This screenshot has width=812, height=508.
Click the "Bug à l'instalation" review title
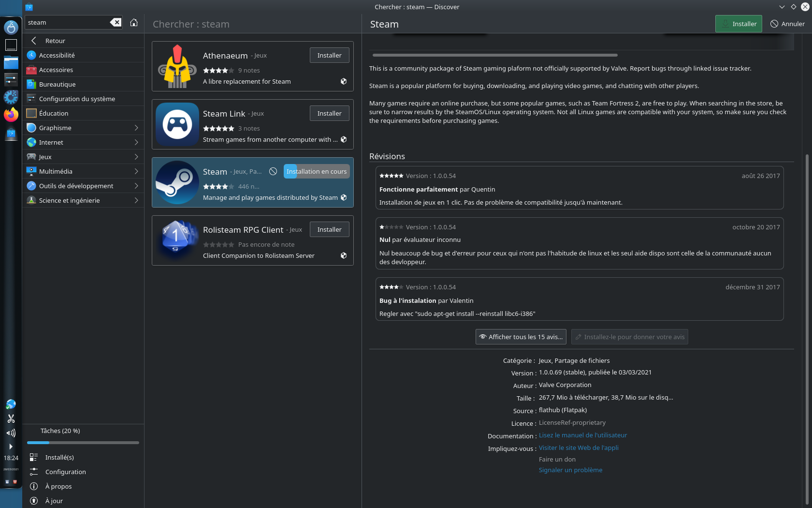[x=408, y=300]
